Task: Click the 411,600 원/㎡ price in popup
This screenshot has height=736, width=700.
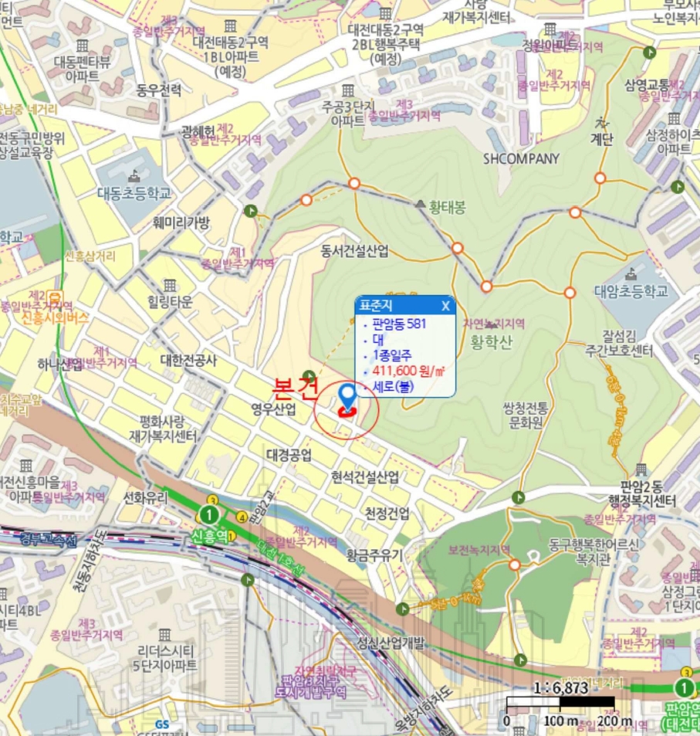Action: coord(408,371)
